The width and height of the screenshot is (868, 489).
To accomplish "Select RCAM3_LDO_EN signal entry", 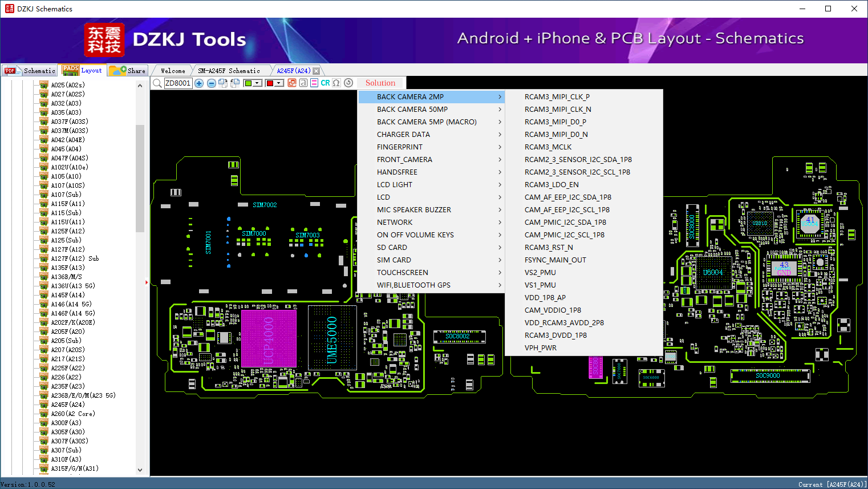I will tap(584, 185).
